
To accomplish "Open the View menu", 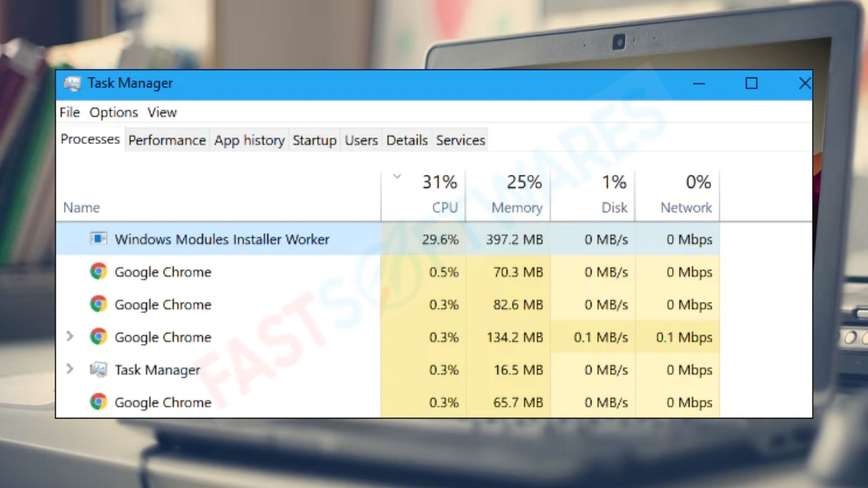I will (x=162, y=113).
